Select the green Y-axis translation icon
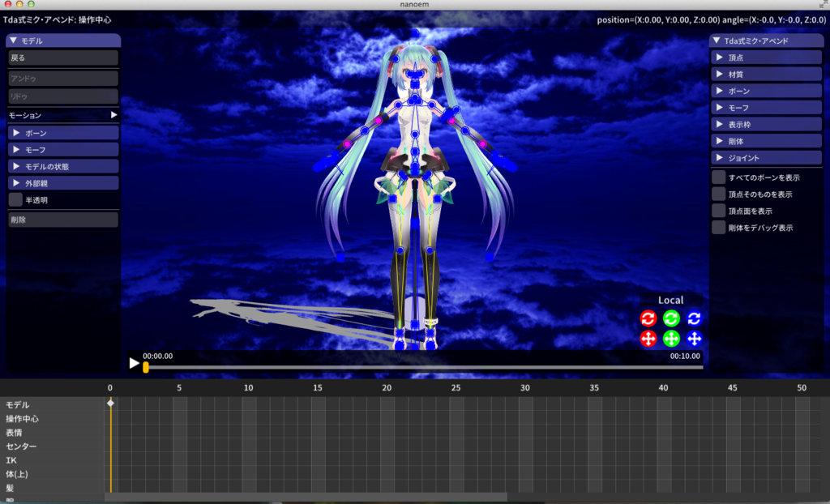 (670, 339)
